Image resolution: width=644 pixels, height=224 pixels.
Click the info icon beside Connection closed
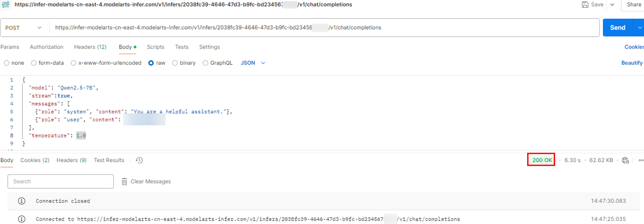coord(22,201)
